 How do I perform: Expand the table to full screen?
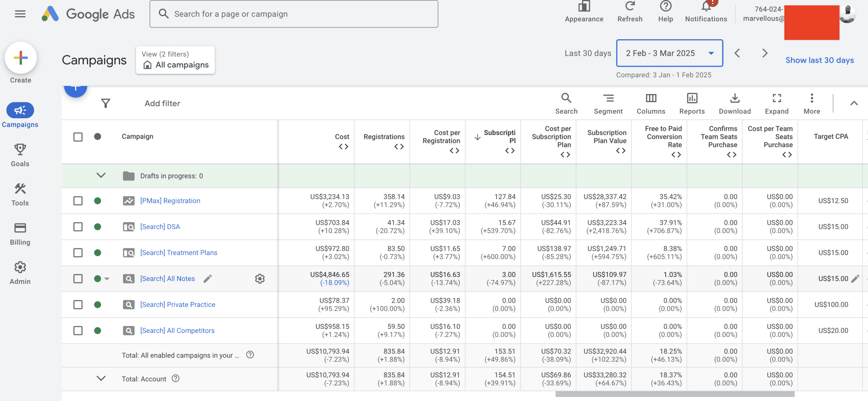[777, 104]
